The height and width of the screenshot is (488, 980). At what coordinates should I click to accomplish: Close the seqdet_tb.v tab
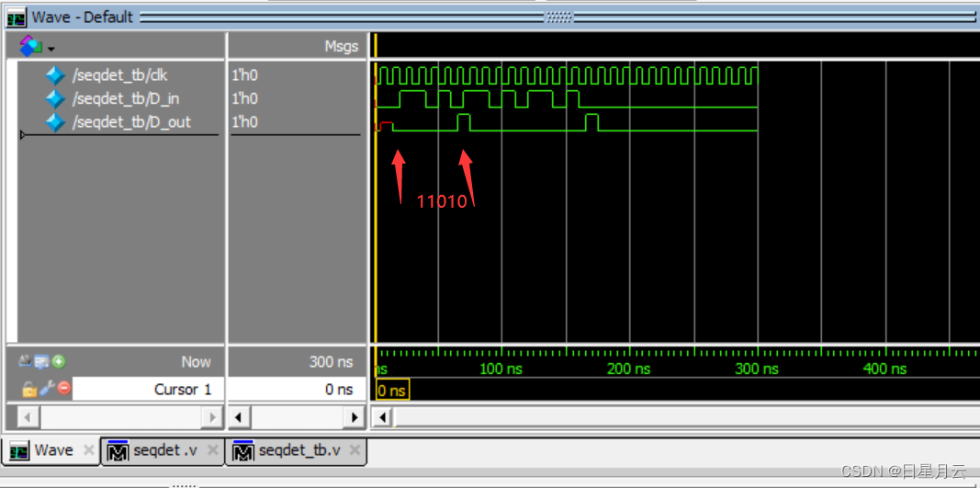pos(355,450)
